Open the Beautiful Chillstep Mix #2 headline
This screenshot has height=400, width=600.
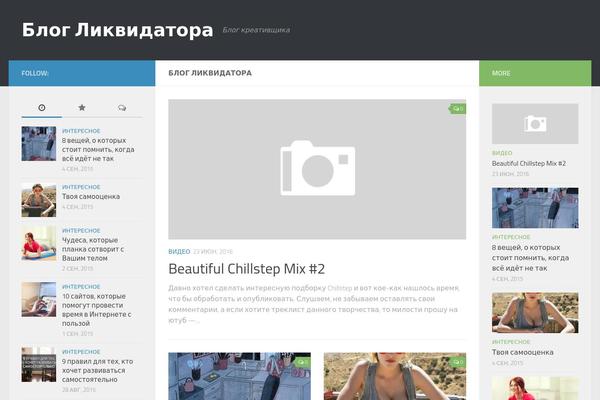(246, 269)
